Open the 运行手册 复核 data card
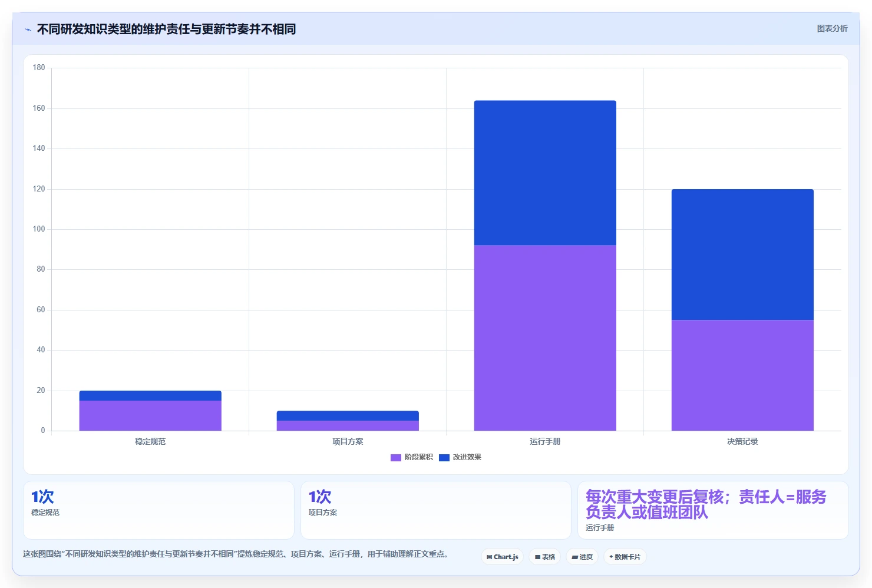 click(x=714, y=510)
